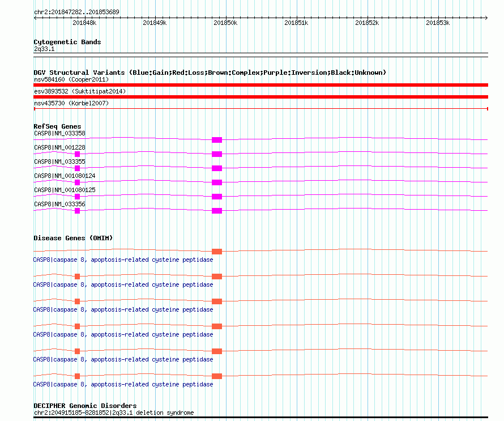Select the CASP8|NM_033356 RefSeq label
The width and height of the screenshot is (504, 421).
click(59, 204)
